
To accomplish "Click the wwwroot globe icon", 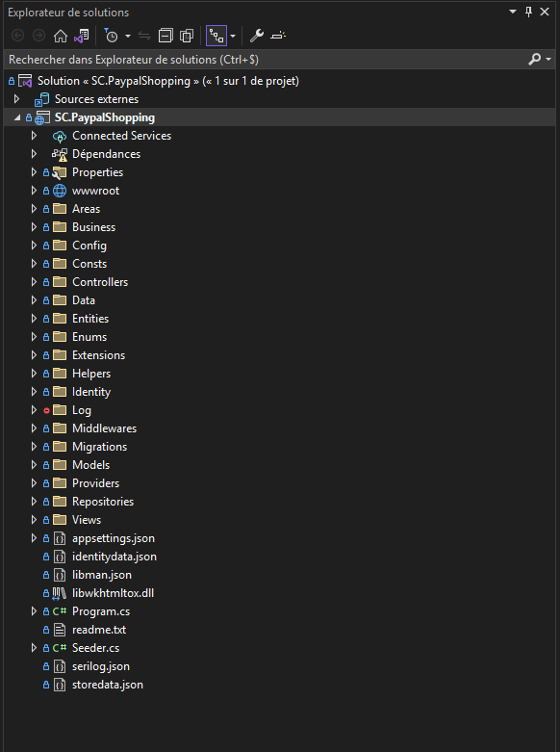I will (60, 191).
